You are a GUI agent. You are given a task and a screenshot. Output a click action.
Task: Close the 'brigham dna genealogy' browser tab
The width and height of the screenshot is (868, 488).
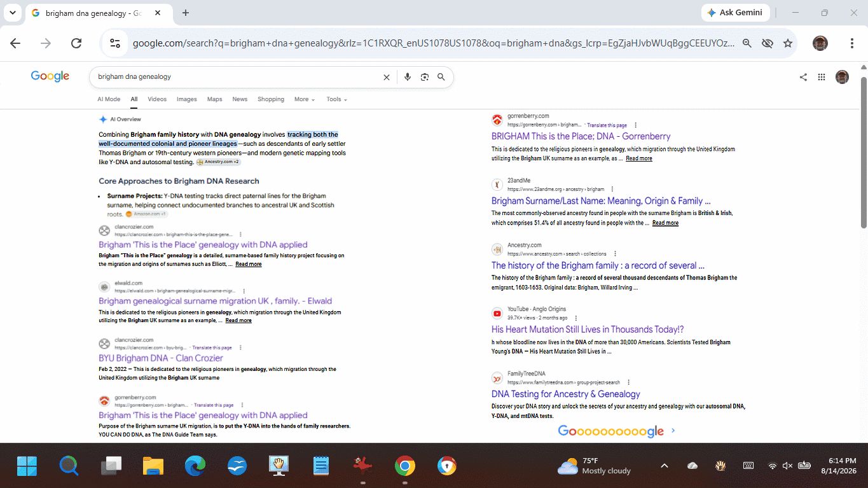click(158, 13)
